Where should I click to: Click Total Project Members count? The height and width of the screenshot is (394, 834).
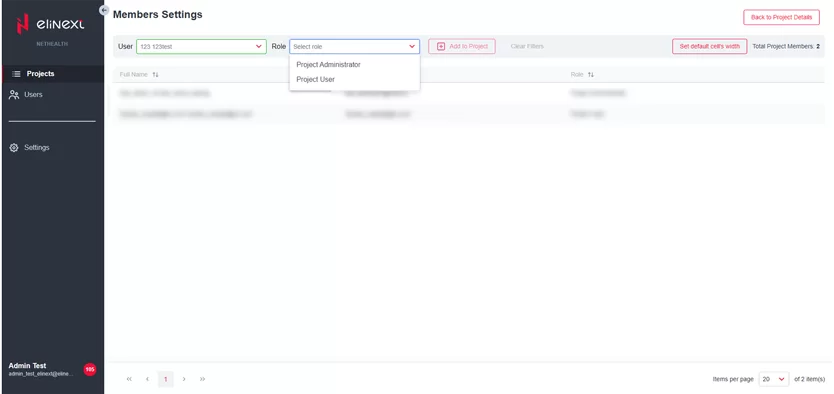click(x=786, y=46)
